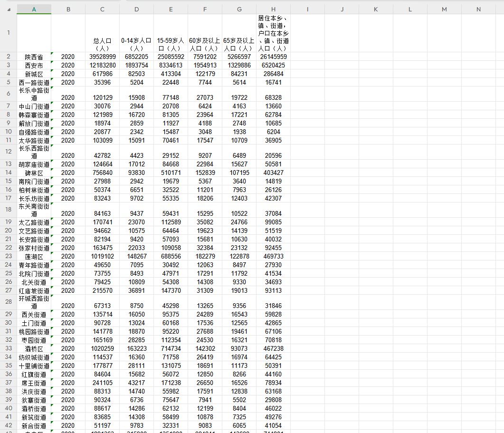Click cell containing 桃园路街道
Screen dimensions: 504x433
coord(34,331)
